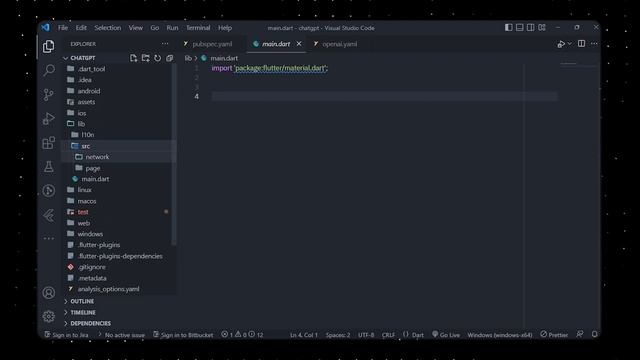The width and height of the screenshot is (640, 360).
Task: Close the main.dart tab
Action: pyautogui.click(x=299, y=44)
